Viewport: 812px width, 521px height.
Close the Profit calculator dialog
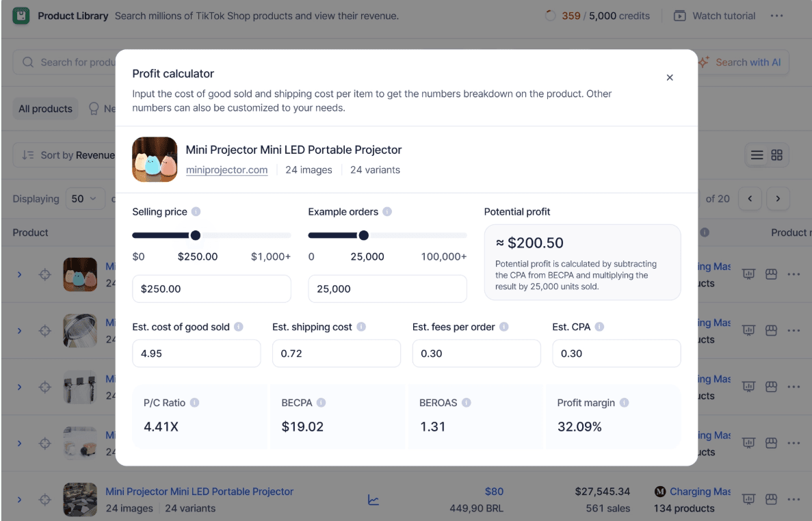670,78
